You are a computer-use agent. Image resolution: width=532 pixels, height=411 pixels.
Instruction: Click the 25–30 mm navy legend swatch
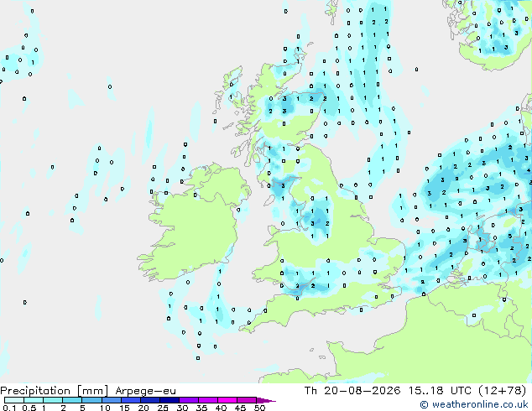[169, 400]
